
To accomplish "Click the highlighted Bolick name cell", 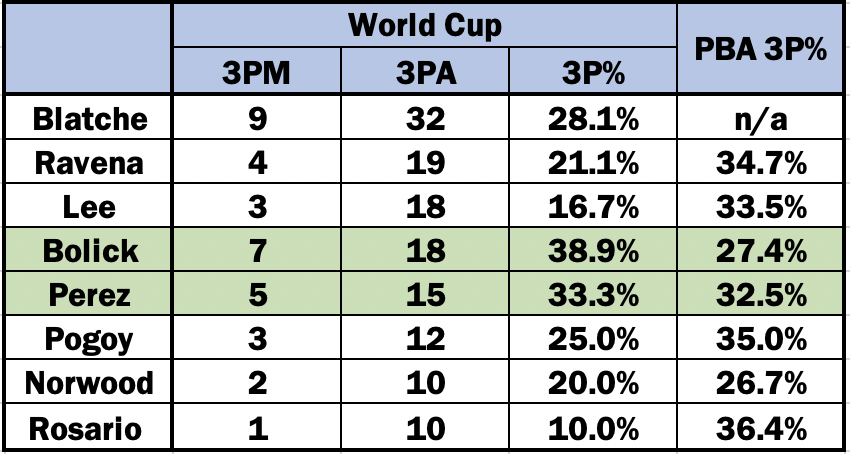I will point(88,250).
